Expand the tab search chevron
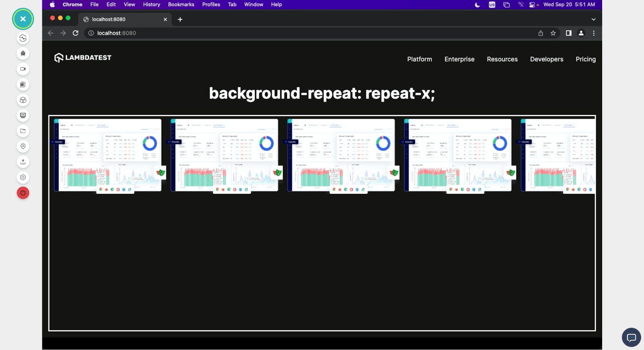644x350 pixels. [x=593, y=19]
